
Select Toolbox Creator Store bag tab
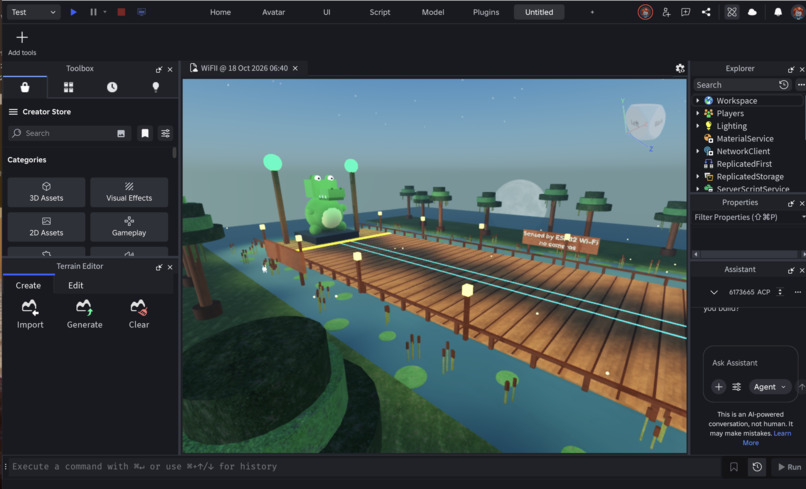[25, 87]
